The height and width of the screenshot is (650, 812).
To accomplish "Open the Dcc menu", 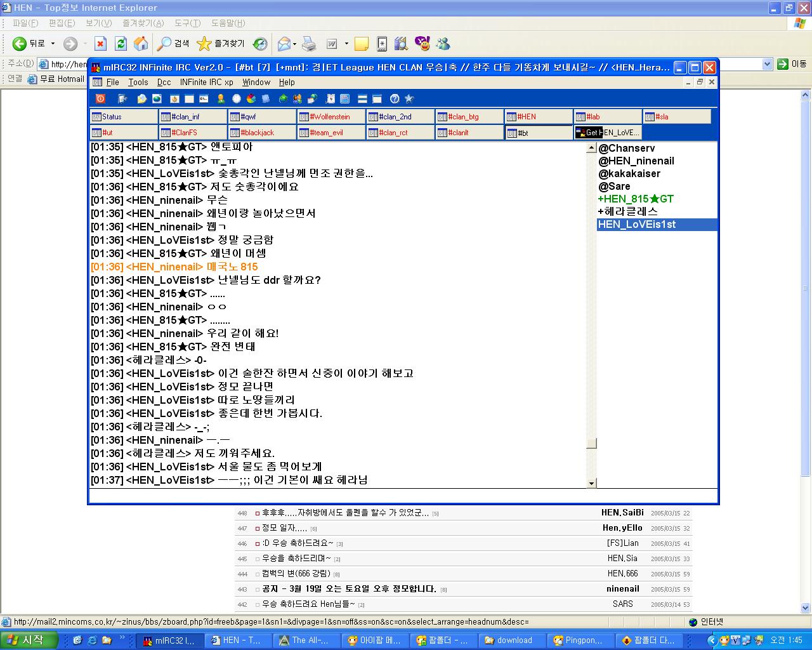I will pos(164,82).
